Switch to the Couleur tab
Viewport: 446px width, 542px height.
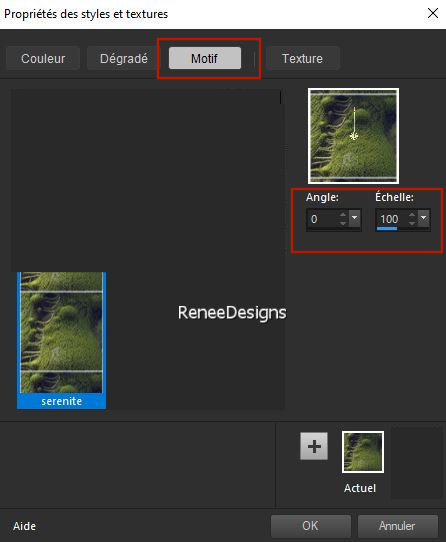tap(43, 58)
